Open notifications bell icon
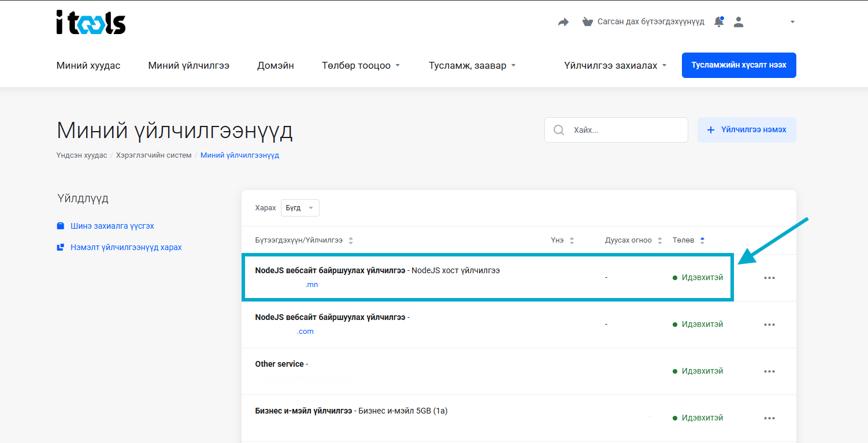868x443 pixels. click(x=719, y=22)
